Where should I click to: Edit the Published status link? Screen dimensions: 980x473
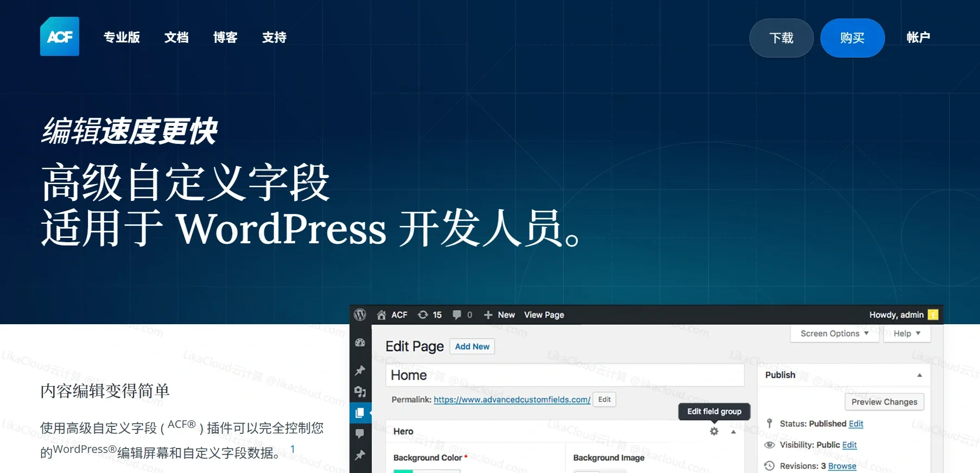click(856, 424)
